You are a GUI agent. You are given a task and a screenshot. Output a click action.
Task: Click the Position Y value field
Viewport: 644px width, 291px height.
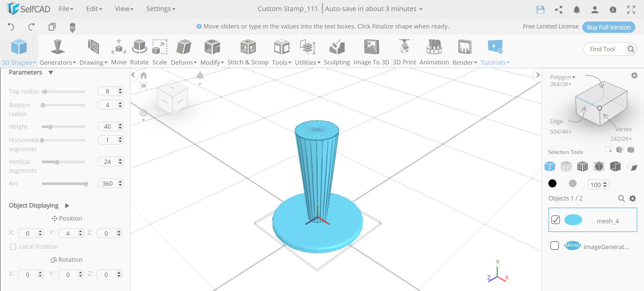click(70, 233)
